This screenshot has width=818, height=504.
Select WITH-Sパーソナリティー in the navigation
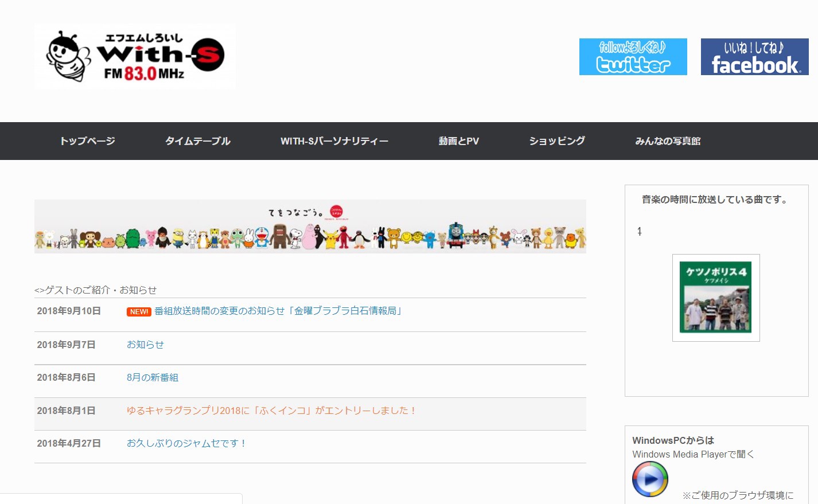[334, 141]
